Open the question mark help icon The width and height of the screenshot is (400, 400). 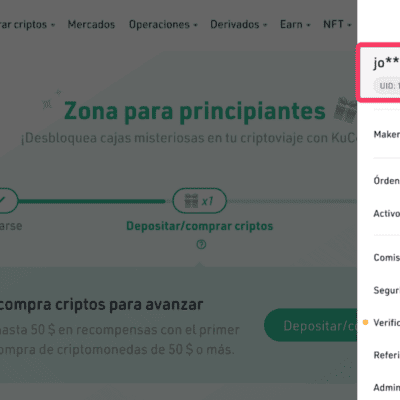[201, 245]
